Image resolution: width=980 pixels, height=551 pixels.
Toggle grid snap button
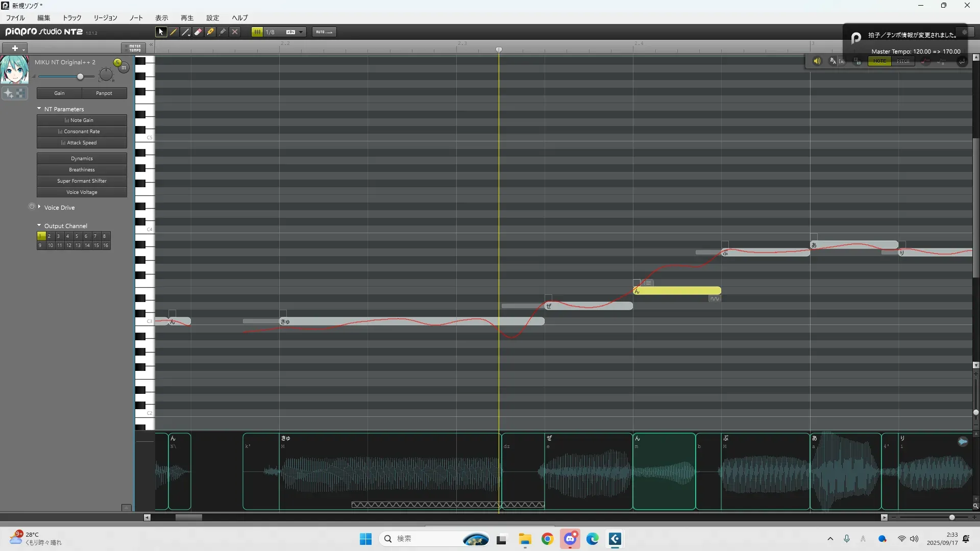click(x=257, y=32)
